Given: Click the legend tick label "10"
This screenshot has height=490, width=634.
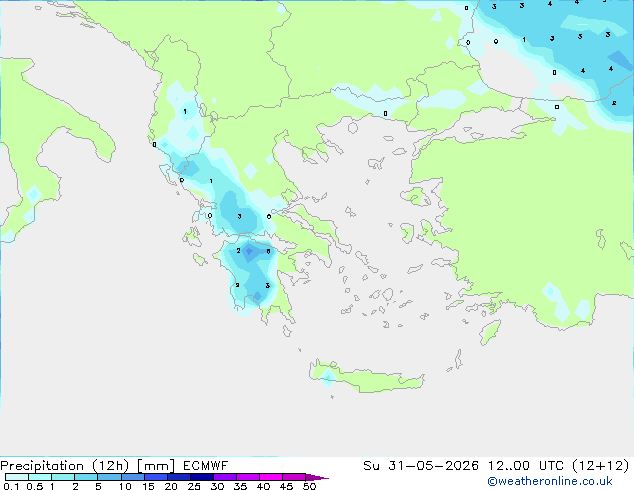Looking at the screenshot, I should pos(125,486).
